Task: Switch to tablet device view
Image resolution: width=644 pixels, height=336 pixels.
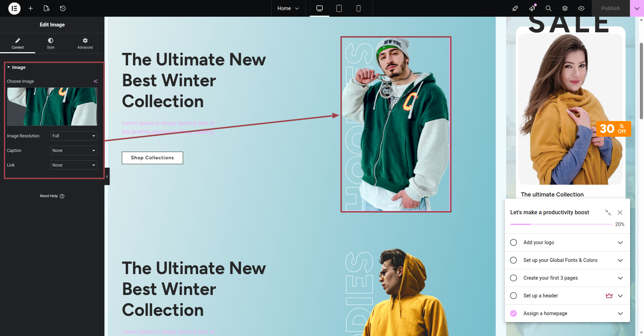Action: click(339, 8)
